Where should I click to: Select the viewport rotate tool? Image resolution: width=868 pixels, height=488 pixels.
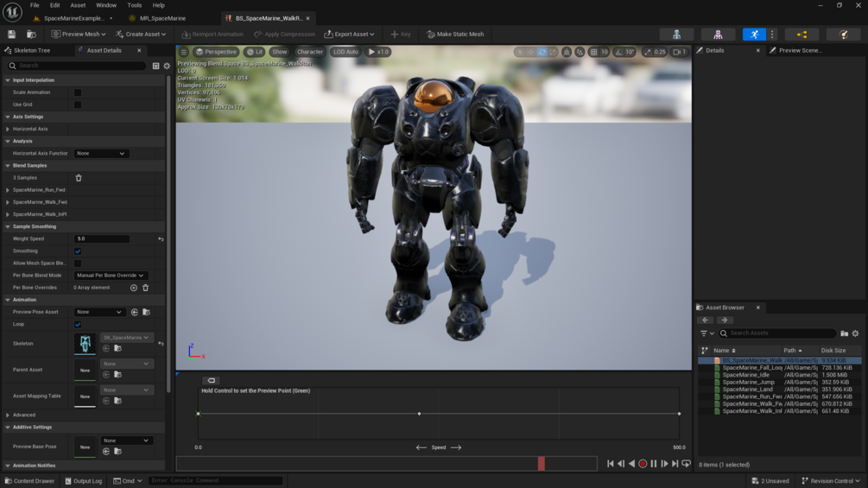(x=542, y=52)
